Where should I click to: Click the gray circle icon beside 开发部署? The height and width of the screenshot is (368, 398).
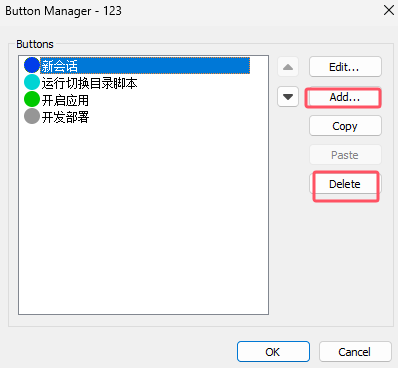click(x=32, y=116)
